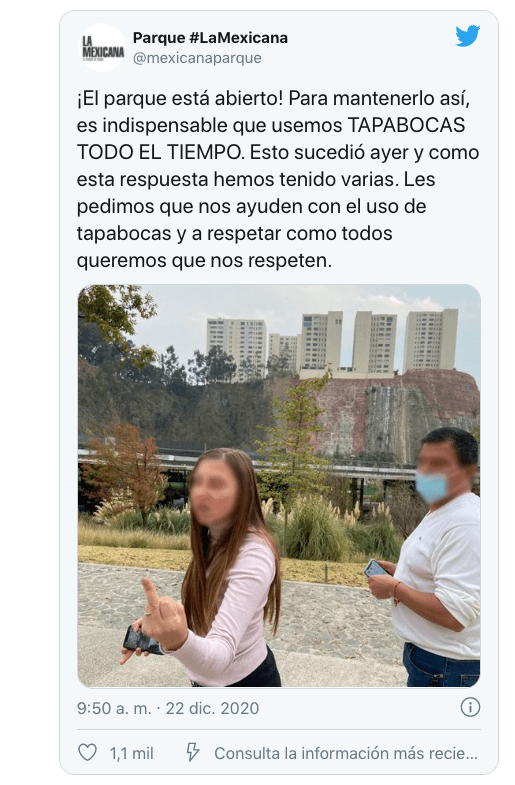515x785 pixels.
Task: Like the tweet with heart icon
Action: click(x=88, y=752)
